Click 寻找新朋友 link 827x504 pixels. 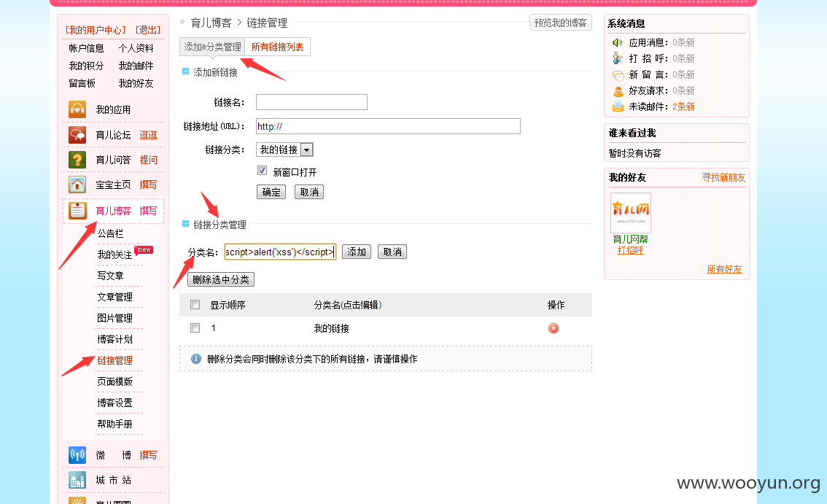tap(723, 177)
